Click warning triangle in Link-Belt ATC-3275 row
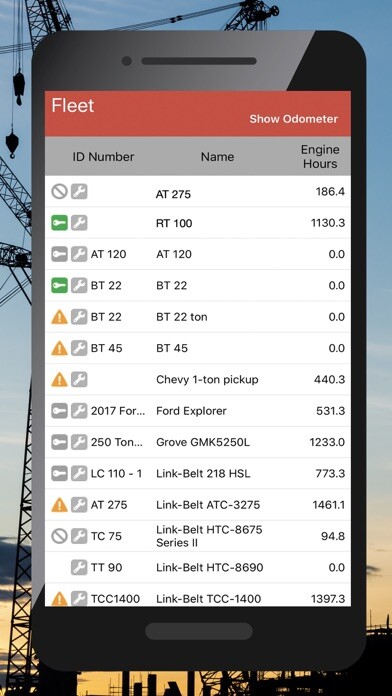 (59, 504)
